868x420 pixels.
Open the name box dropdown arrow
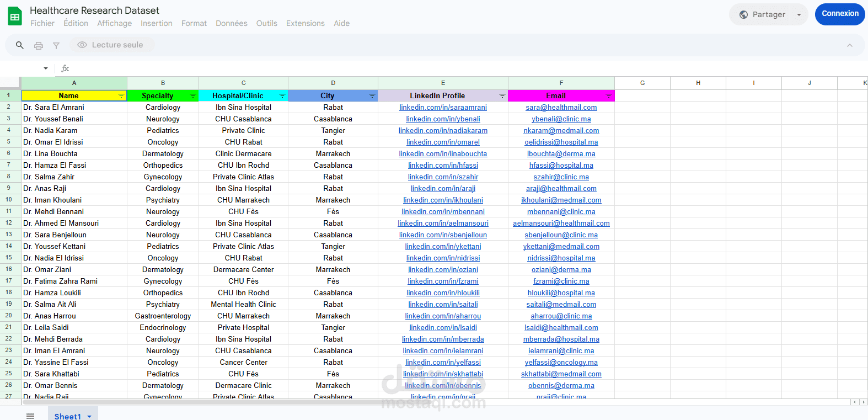pyautogui.click(x=46, y=68)
